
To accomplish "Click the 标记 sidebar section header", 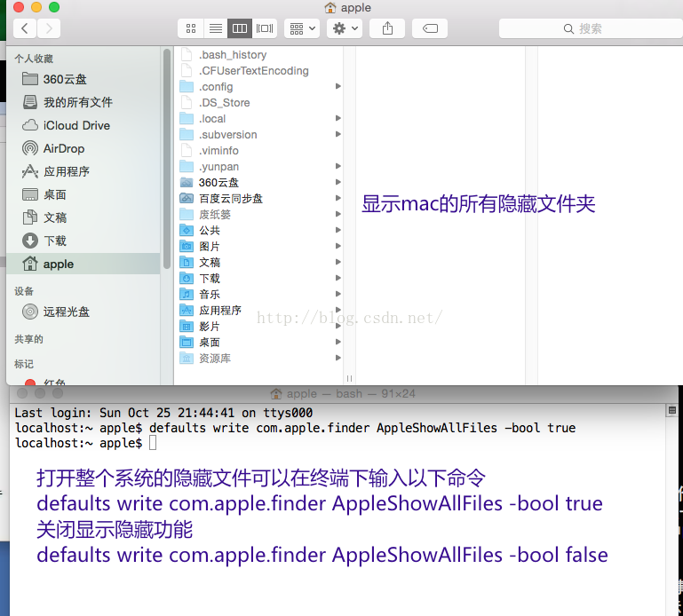I will (23, 364).
